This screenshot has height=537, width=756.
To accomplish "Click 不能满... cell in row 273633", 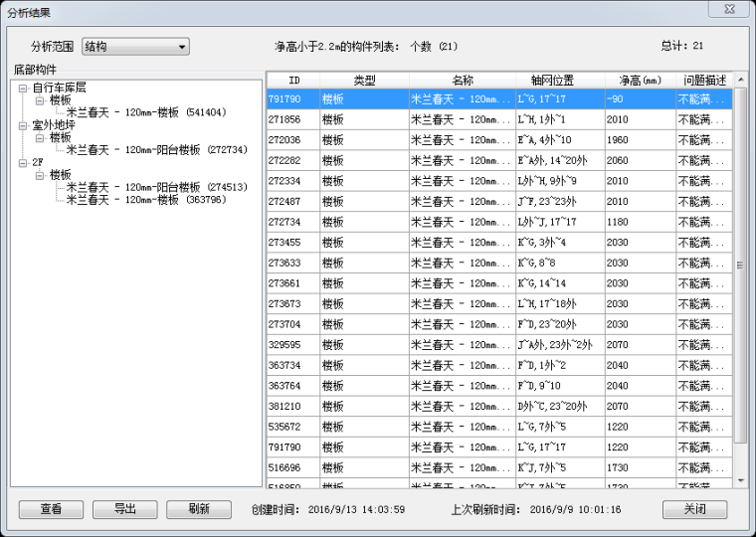I will click(x=704, y=263).
